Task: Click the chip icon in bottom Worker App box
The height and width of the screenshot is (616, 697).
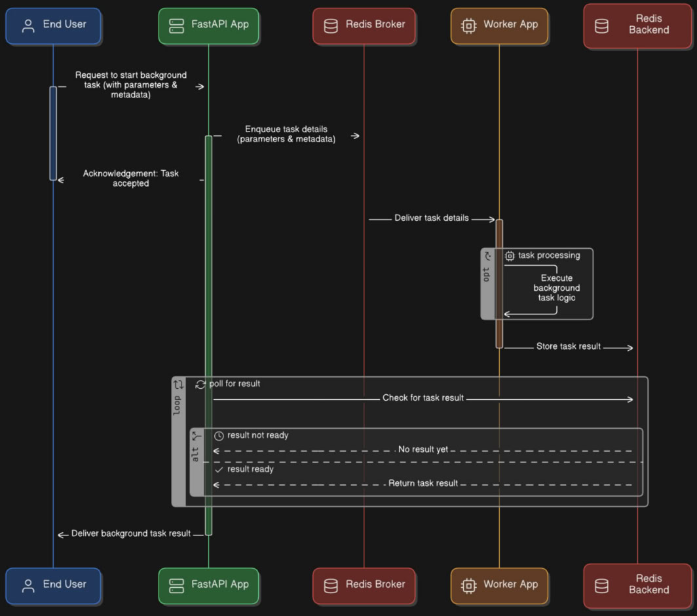Action: tap(468, 586)
